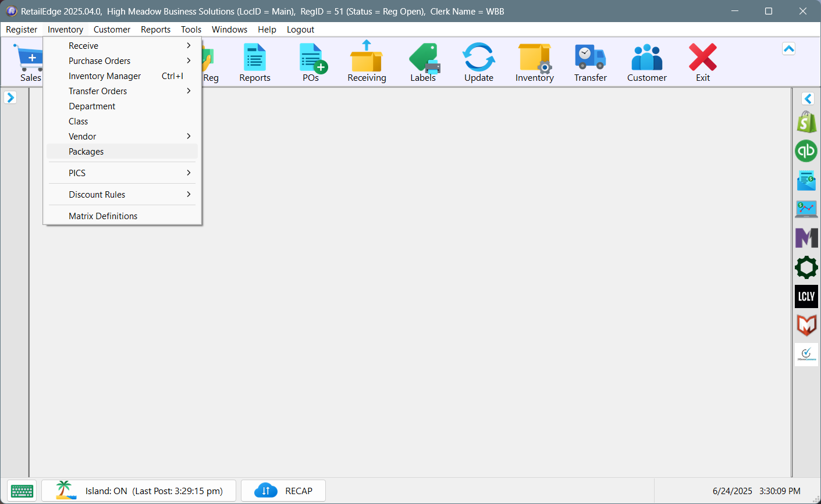This screenshot has height=504, width=821.
Task: Click the Reports toolbar icon
Action: (255, 62)
